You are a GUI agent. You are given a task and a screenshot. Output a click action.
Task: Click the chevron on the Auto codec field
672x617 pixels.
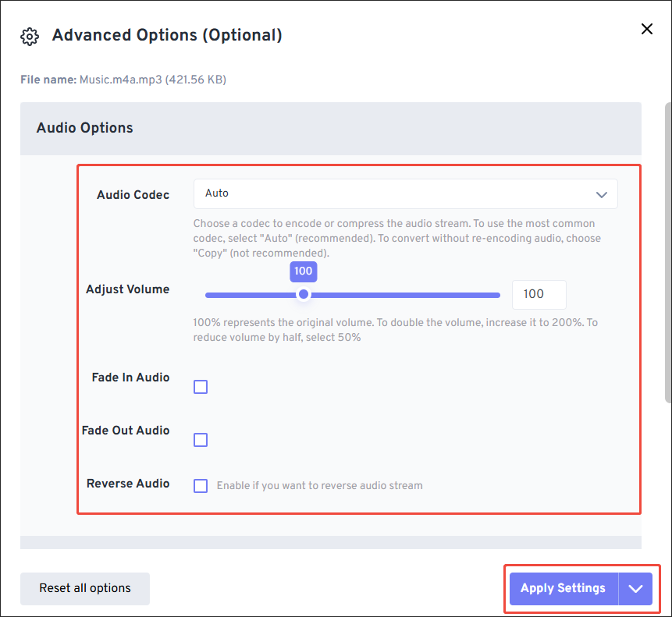click(602, 193)
